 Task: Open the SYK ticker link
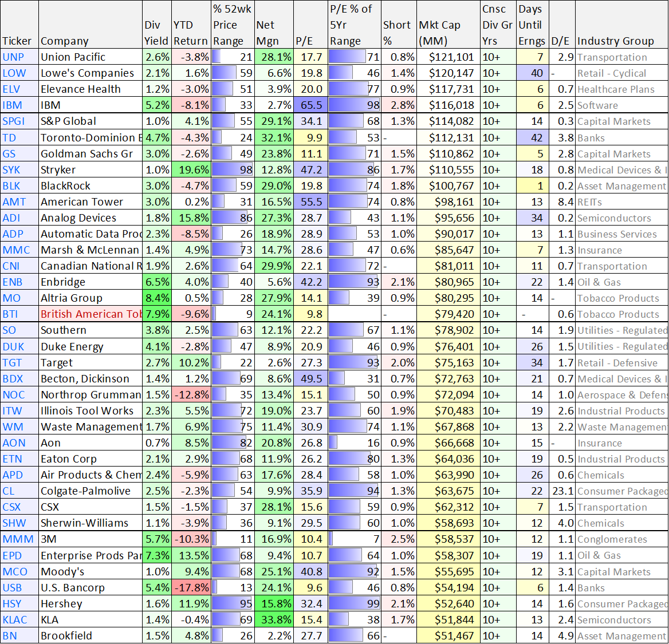(x=11, y=170)
